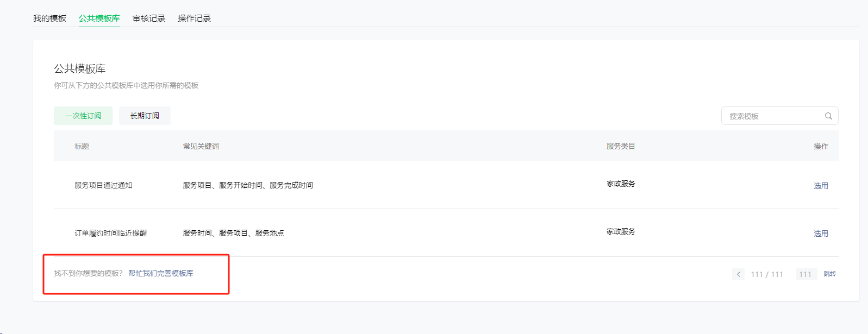This screenshot has height=334, width=868.
Task: Choose 选用 for 服务项目通过通知
Action: pos(821,186)
